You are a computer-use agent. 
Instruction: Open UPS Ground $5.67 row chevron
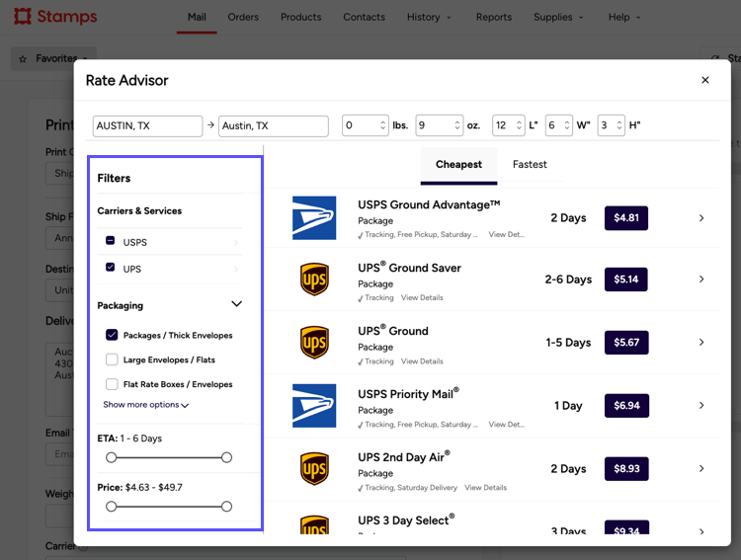tap(701, 342)
